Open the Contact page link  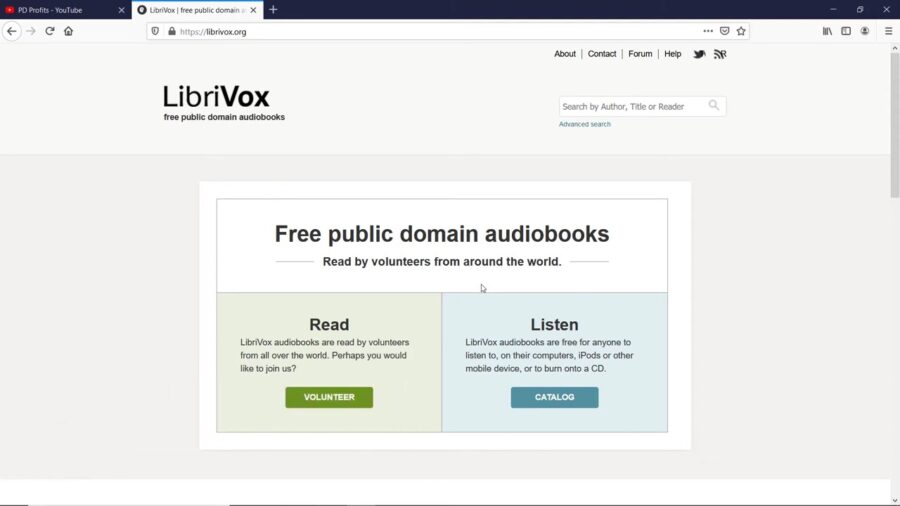(x=602, y=54)
